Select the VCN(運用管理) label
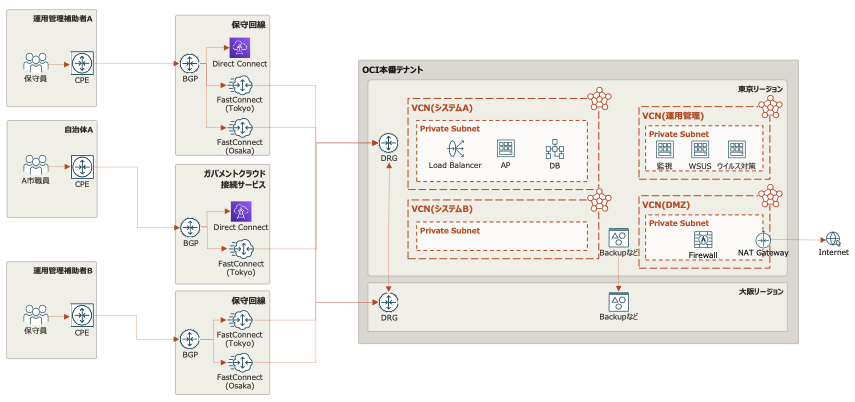This screenshot has height=402, width=855. 673,116
